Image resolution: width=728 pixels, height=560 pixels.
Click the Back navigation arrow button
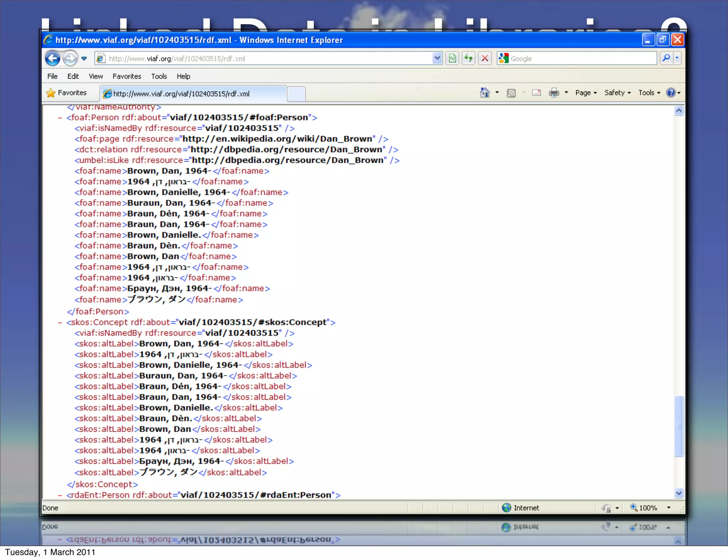click(53, 58)
